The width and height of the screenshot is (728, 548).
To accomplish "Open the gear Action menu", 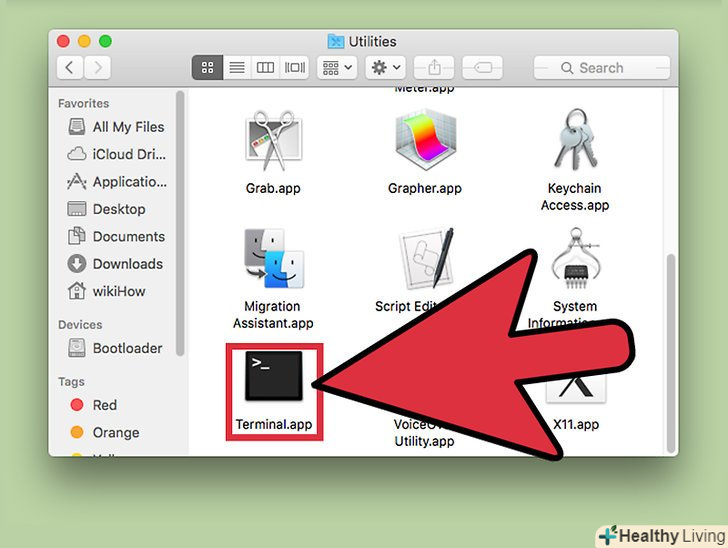I will pyautogui.click(x=385, y=68).
